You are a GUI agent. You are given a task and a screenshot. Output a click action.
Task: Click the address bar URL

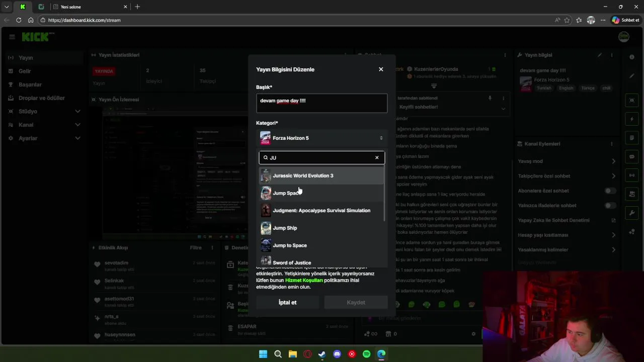pos(84,20)
